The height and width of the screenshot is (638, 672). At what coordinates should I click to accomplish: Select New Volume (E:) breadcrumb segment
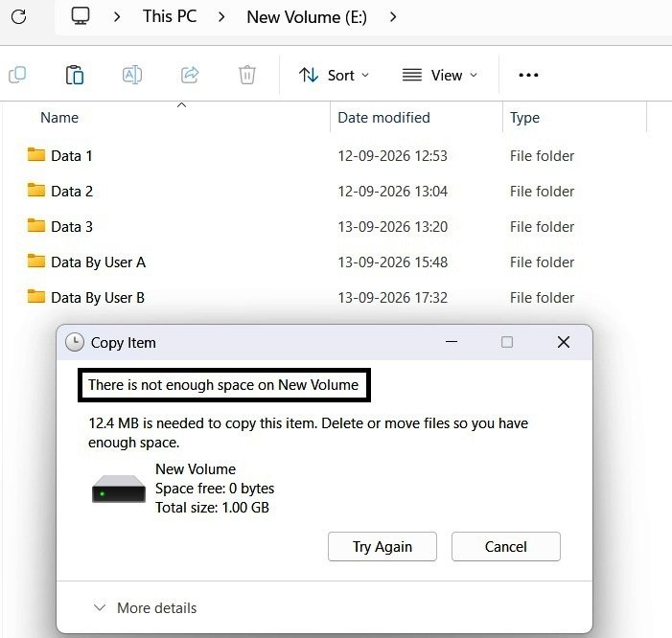click(307, 17)
